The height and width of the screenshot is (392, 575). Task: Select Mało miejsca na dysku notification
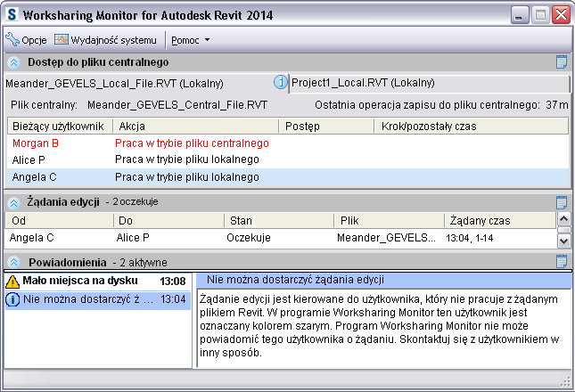pos(97,282)
